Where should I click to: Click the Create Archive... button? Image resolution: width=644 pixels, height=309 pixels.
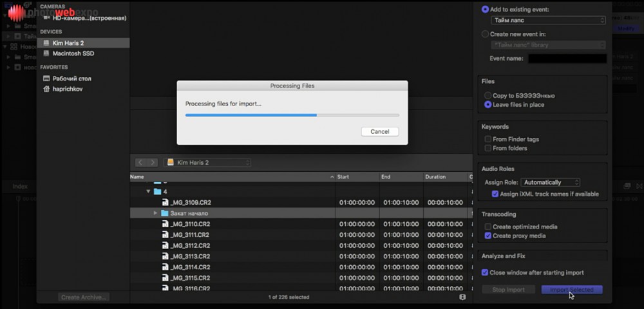(84, 297)
